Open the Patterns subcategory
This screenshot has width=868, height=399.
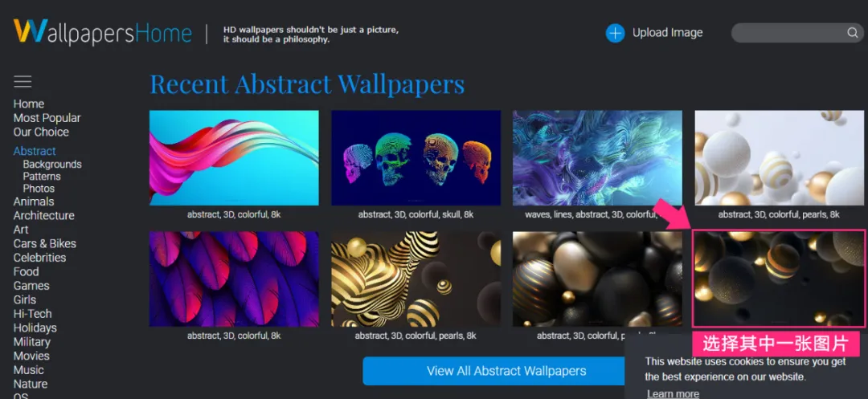click(x=42, y=177)
